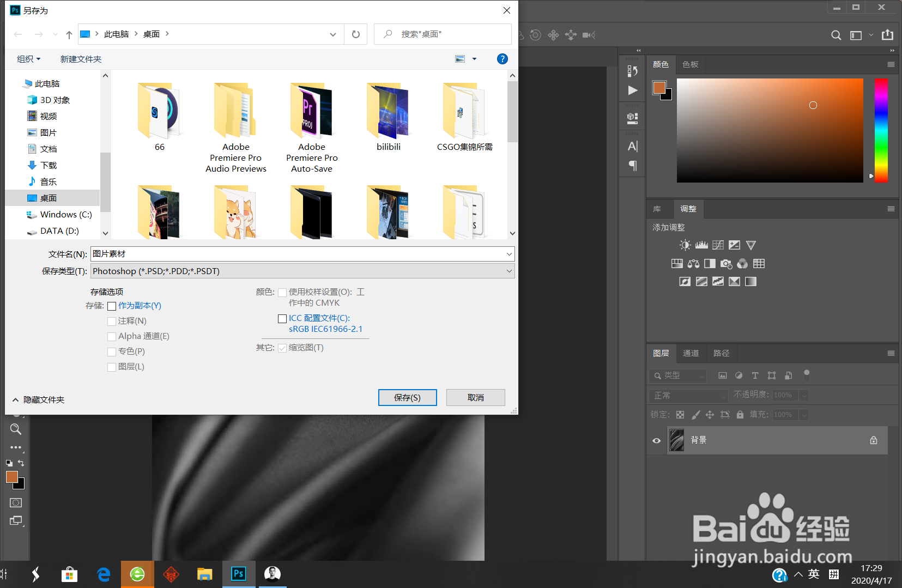Viewport: 902px width, 588px height.
Task: Add a Posterize adjustment
Action: (701, 282)
